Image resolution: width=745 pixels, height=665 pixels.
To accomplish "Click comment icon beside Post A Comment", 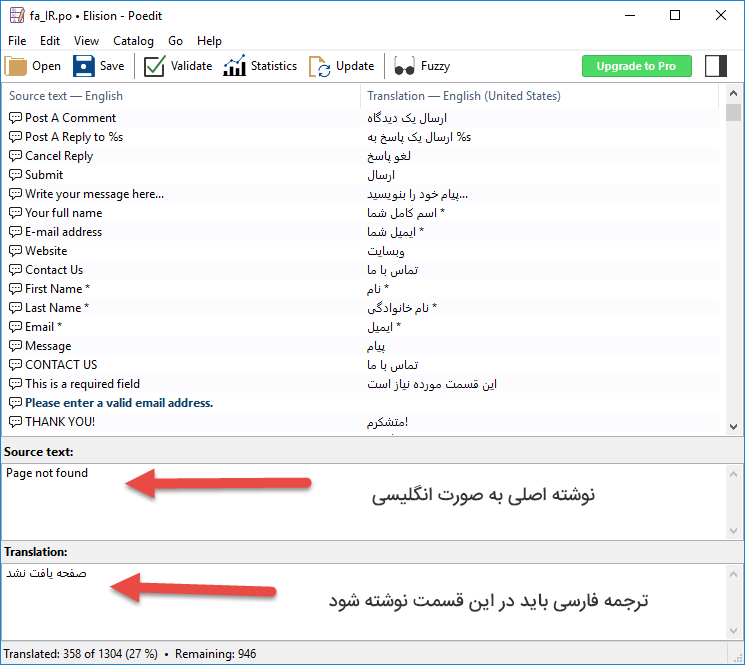I will point(15,117).
